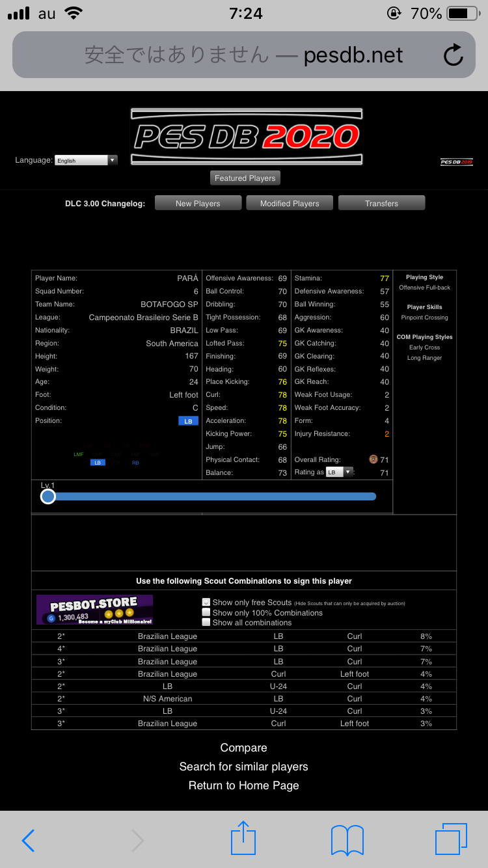Toggle Show only free Scouts checkbox

(x=206, y=603)
